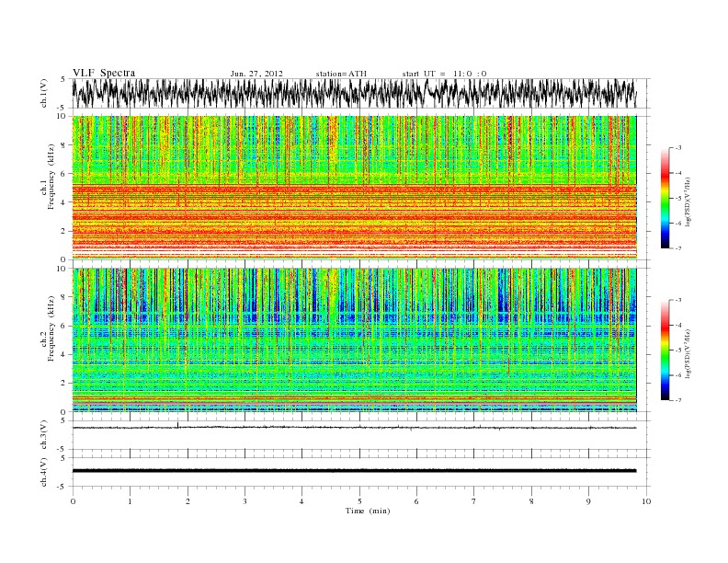Click the "-3" tick on ch.2 colorbar

click(677, 300)
